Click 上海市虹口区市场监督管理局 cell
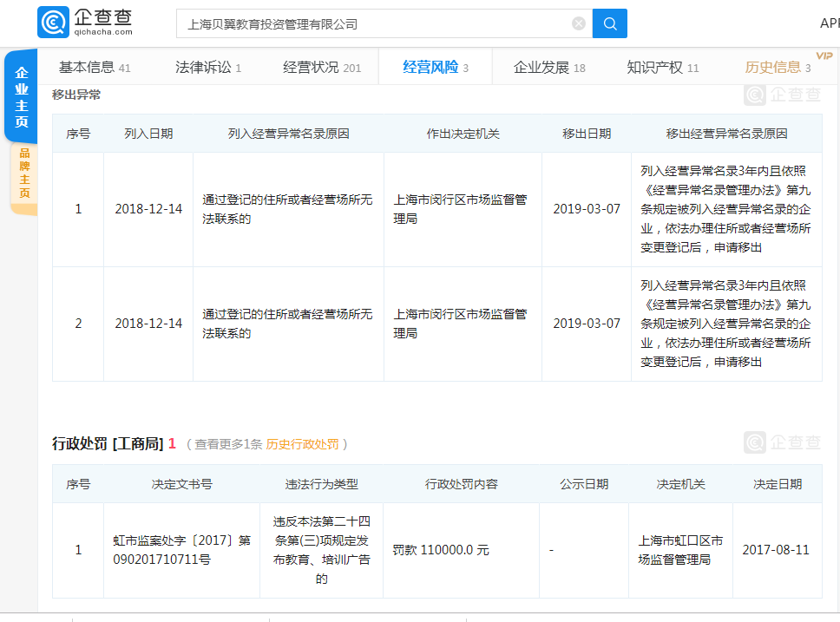 coord(680,550)
